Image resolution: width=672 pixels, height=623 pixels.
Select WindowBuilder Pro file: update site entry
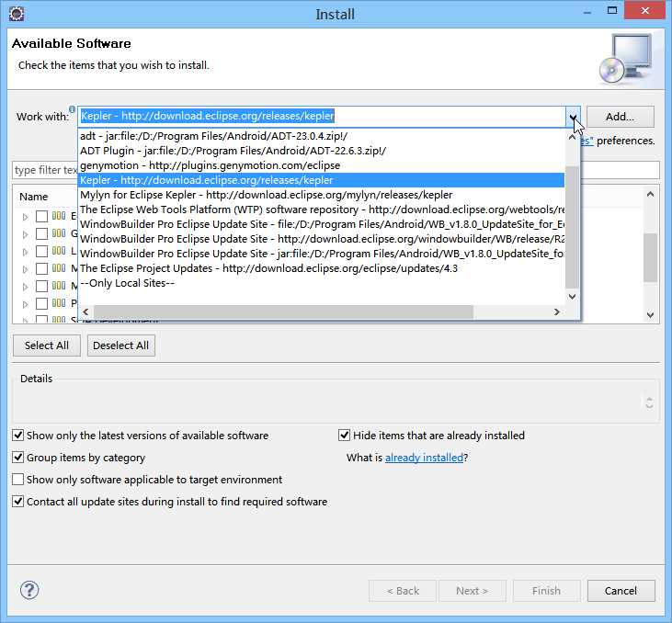(322, 224)
